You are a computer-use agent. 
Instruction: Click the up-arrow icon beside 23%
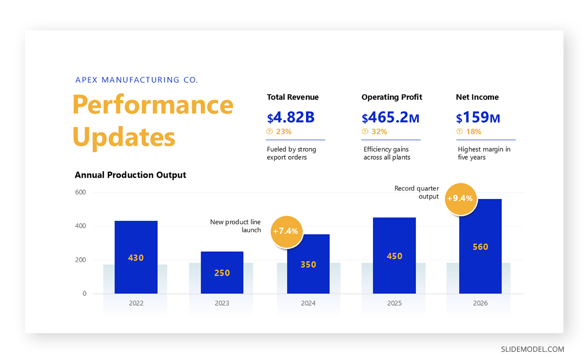point(269,131)
